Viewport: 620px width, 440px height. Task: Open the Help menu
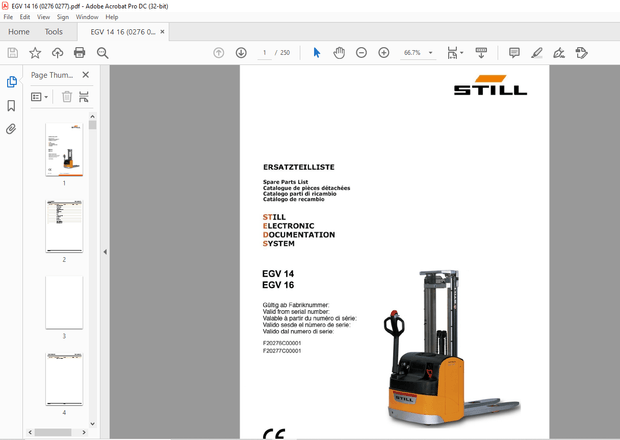pyautogui.click(x=112, y=17)
